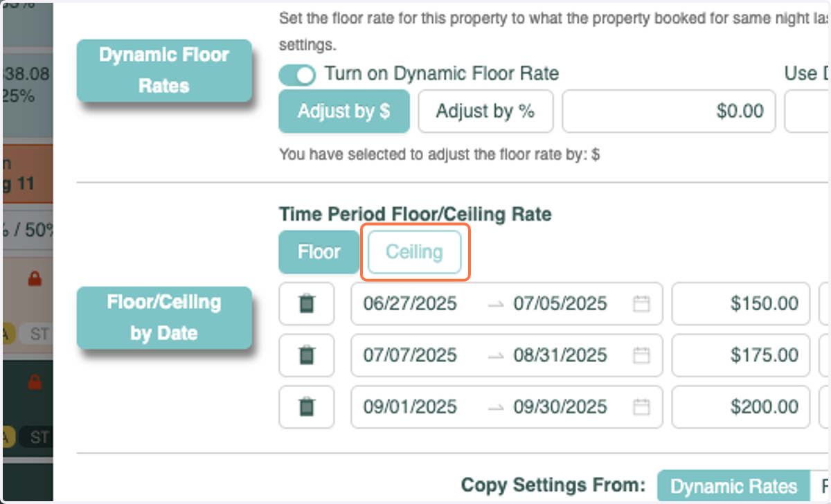Select Adjust by % option
This screenshot has height=504, width=831.
click(485, 111)
